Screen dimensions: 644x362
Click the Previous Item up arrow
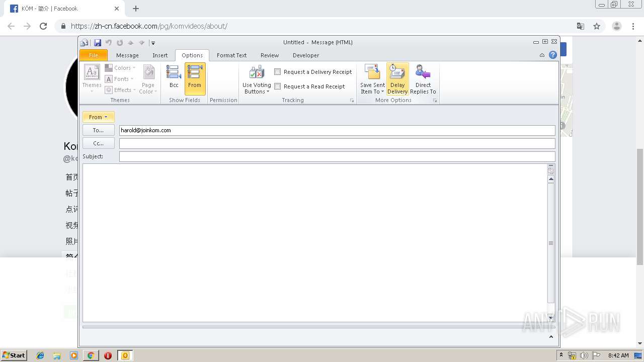pos(131,43)
